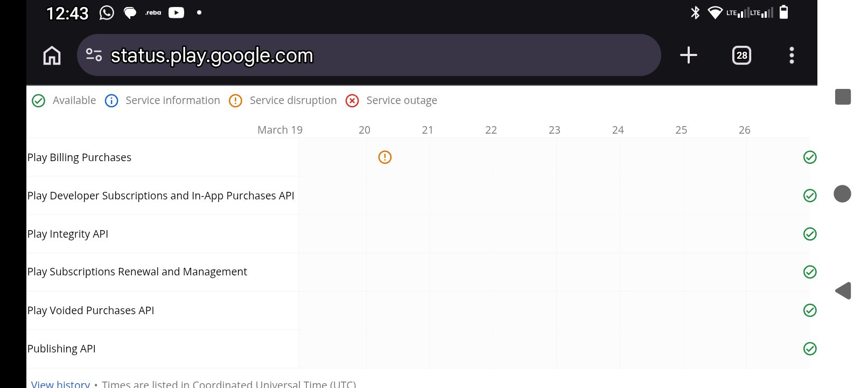Tap Android recents square button
Image resolution: width=868 pixels, height=388 pixels.
pyautogui.click(x=843, y=97)
